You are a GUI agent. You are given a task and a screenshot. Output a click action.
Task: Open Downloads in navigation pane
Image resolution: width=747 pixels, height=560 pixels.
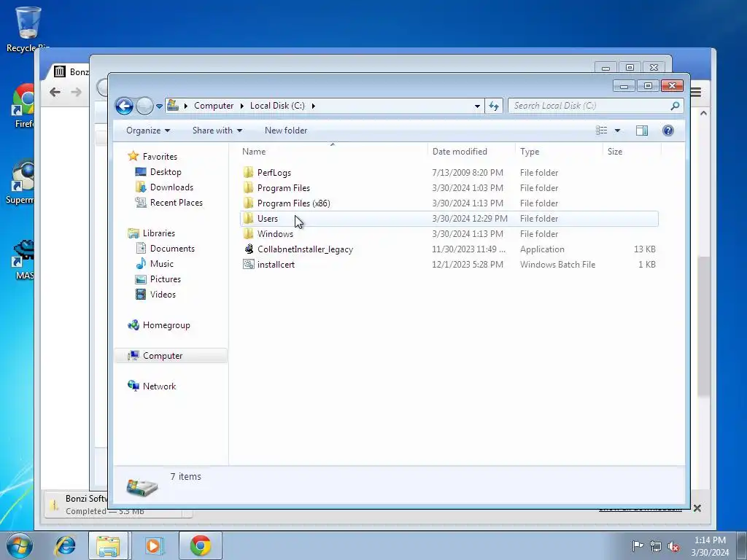pyautogui.click(x=171, y=187)
